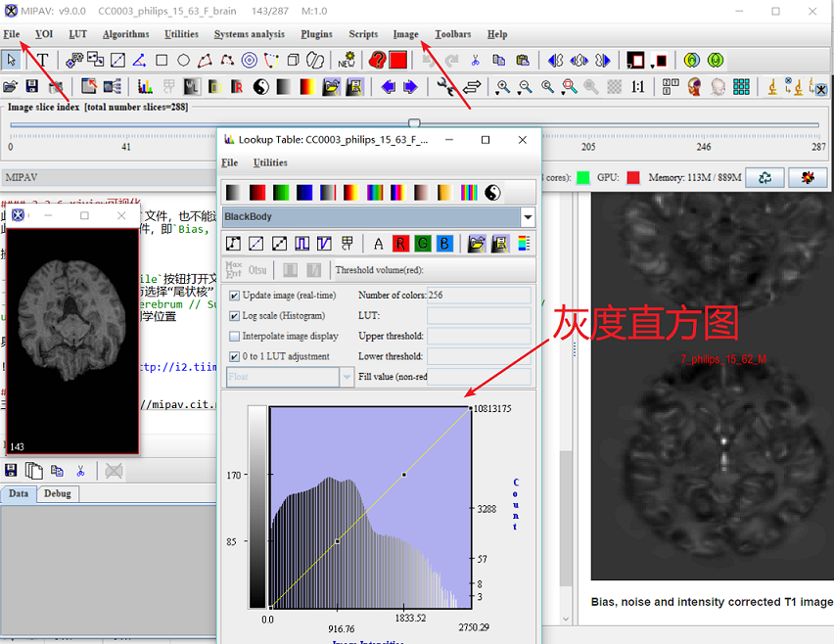Choose the 3D rectangle cube VOI tool
The width and height of the screenshot is (834, 644).
coord(293,60)
